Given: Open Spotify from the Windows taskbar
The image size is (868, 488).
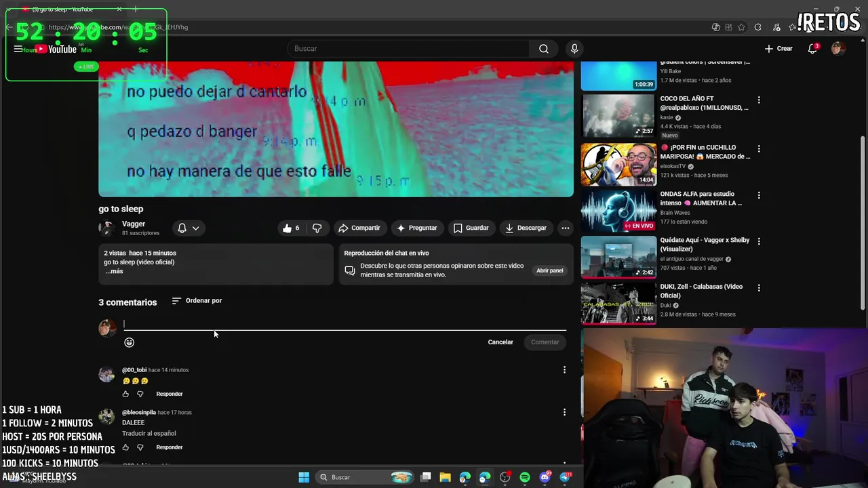Looking at the screenshot, I should pos(525,477).
